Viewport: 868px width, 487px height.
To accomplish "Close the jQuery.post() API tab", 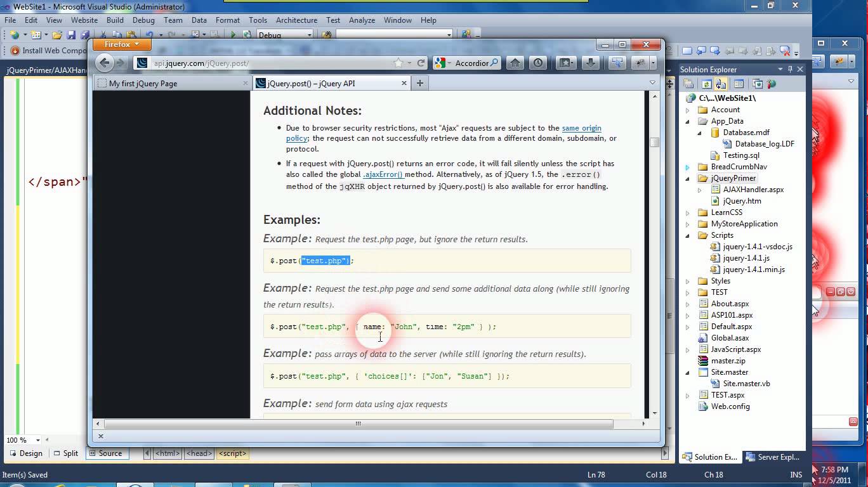I will pyautogui.click(x=404, y=83).
